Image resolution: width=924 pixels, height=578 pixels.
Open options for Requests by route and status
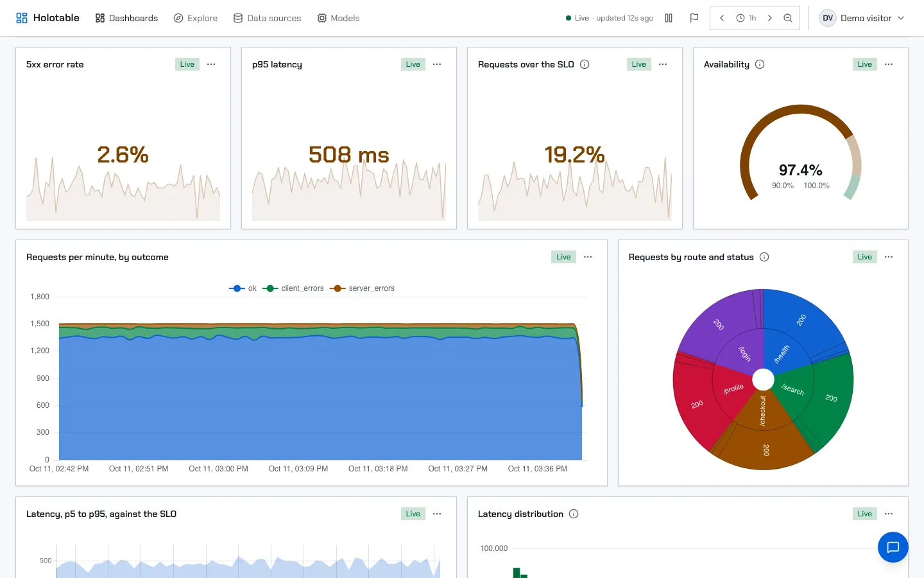tap(889, 257)
